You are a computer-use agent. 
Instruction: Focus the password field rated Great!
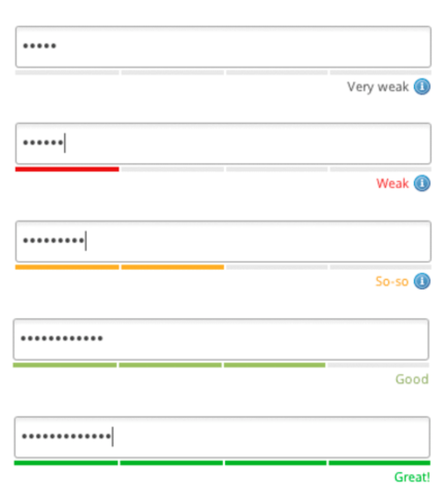pos(222,438)
